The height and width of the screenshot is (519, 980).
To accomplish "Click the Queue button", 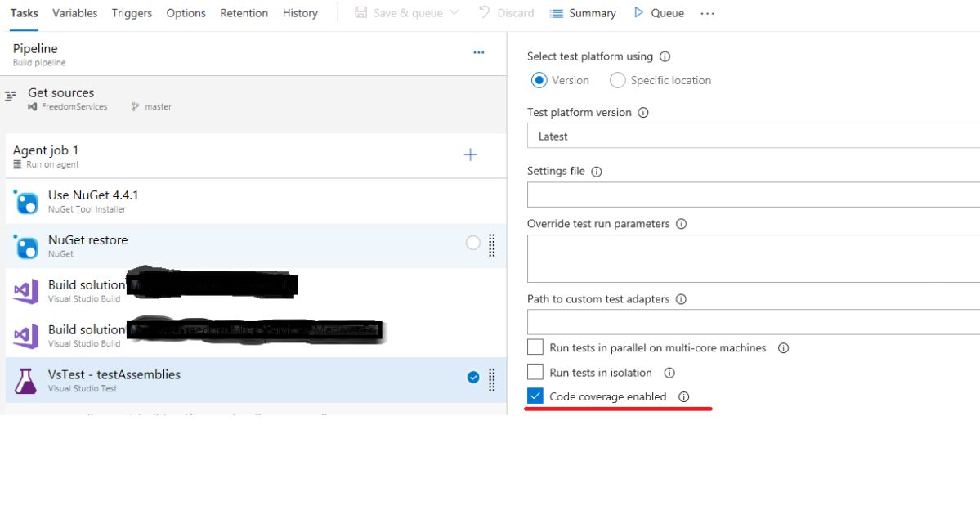I will pyautogui.click(x=659, y=13).
